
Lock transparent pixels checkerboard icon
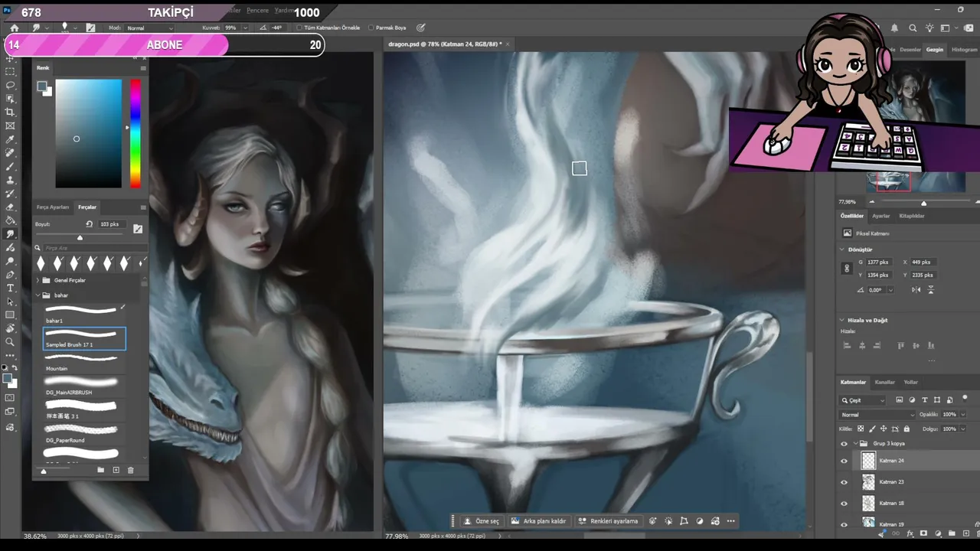[861, 429]
